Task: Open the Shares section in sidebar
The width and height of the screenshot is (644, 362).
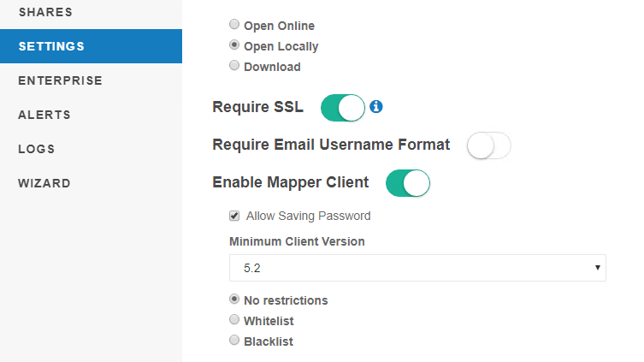Action: 45,13
